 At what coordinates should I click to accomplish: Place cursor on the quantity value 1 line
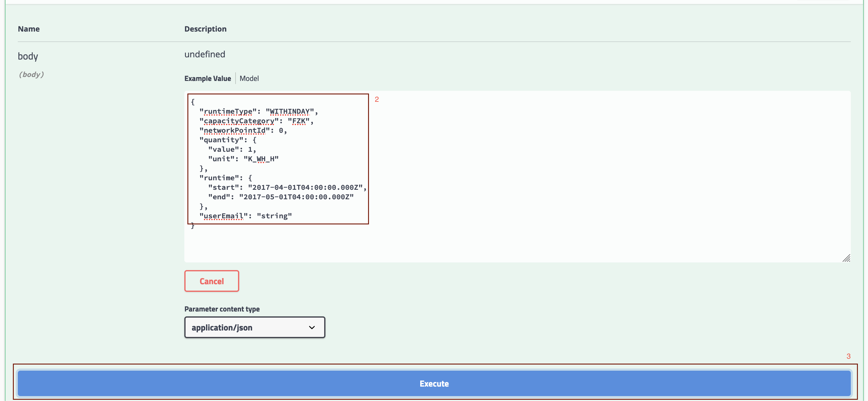pyautogui.click(x=232, y=149)
